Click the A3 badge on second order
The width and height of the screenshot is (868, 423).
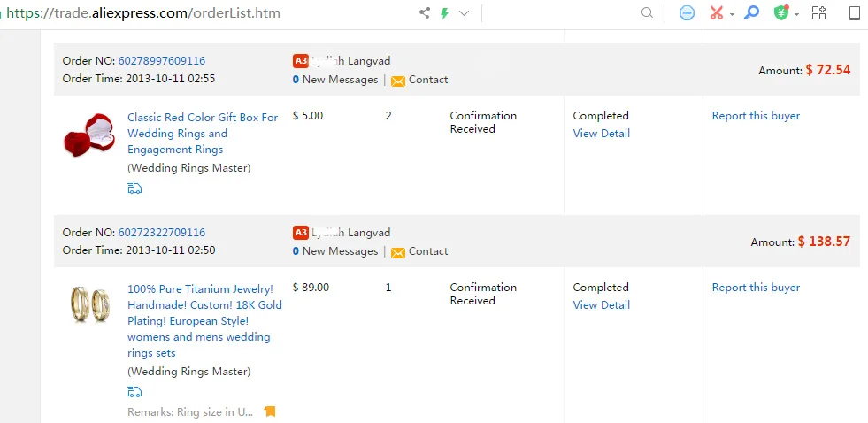pyautogui.click(x=300, y=233)
